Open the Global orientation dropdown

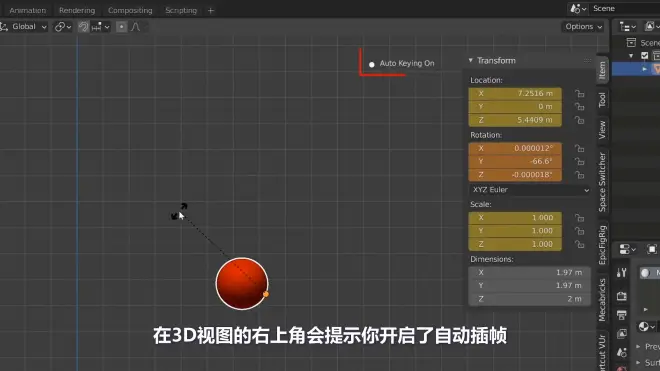point(24,27)
